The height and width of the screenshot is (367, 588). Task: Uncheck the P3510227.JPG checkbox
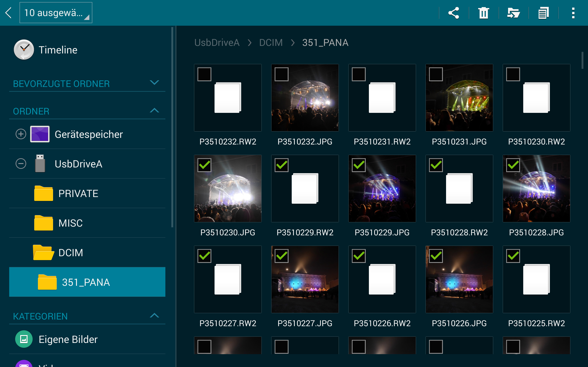tap(281, 256)
